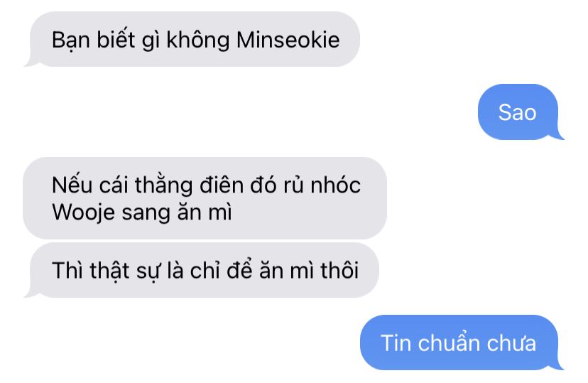This screenshot has width=588, height=383.
Task: Click tail of 'Tin chuẩn chưa' bubble
Action: 559,365
